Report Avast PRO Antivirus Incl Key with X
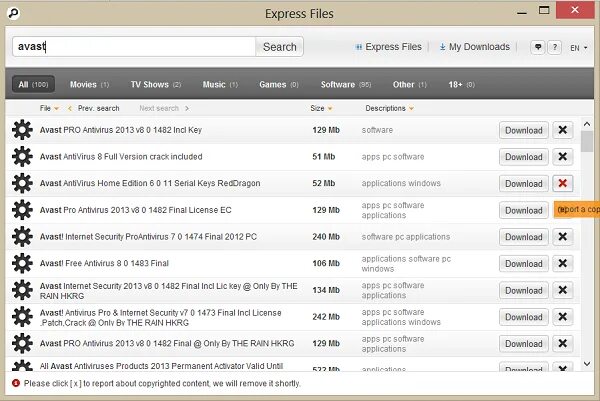600x401 pixels. pos(562,130)
